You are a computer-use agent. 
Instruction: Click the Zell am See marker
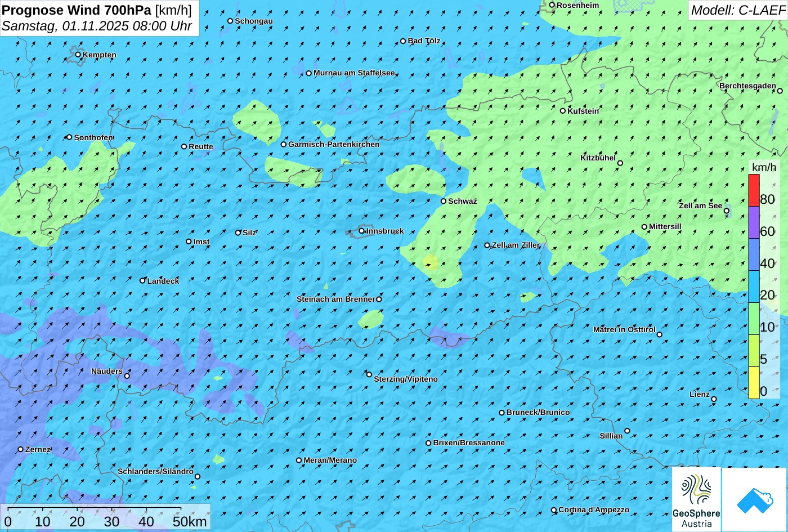tap(726, 211)
